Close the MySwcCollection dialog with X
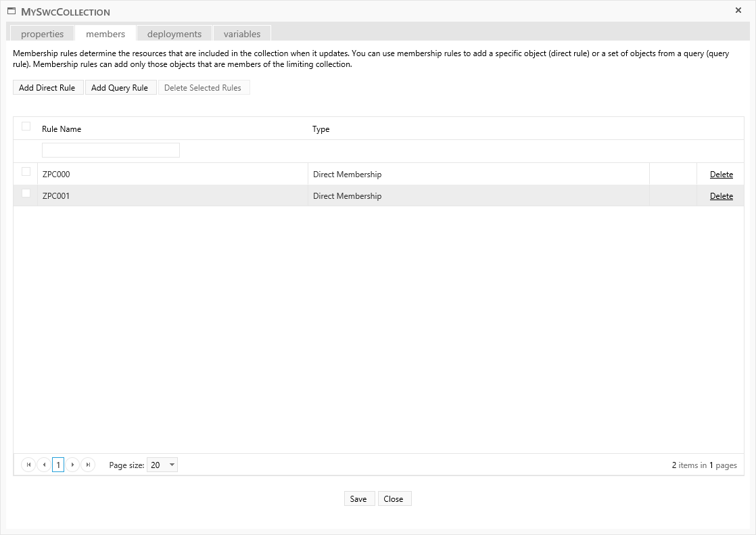 coord(738,10)
